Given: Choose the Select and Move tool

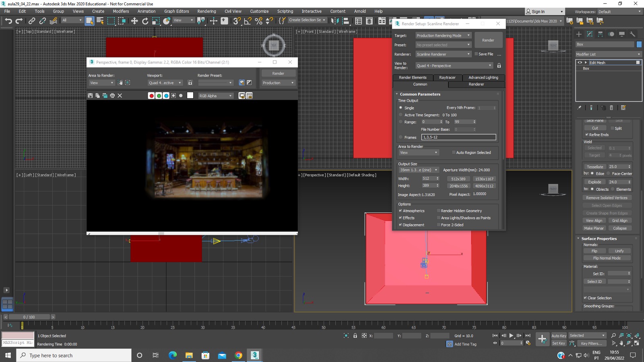Looking at the screenshot, I should pyautogui.click(x=134, y=21).
